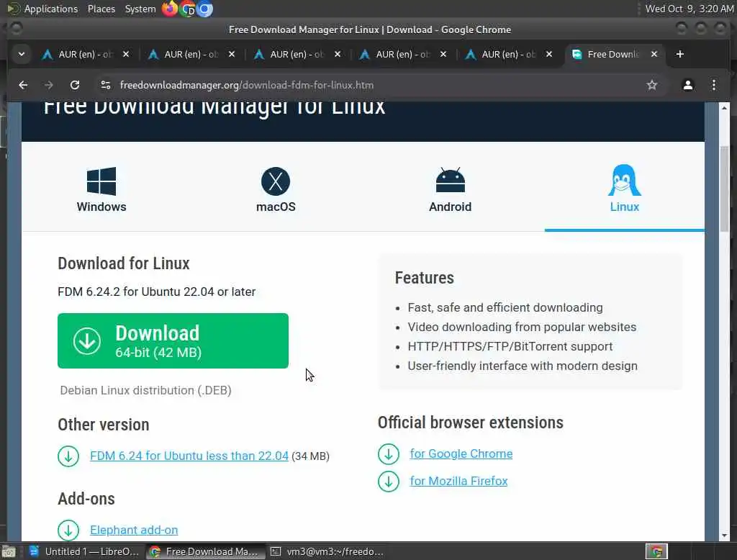Open the extension link for Mozilla Firefox

click(x=458, y=481)
